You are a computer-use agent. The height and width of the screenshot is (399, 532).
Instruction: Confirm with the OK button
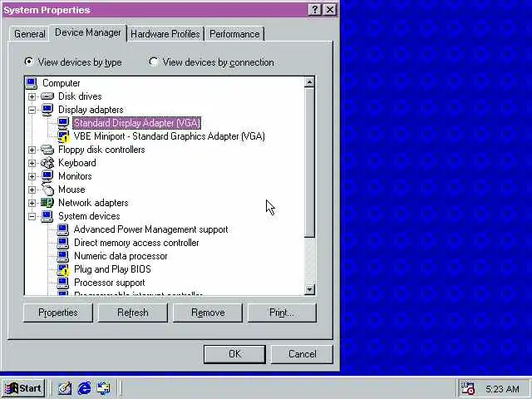coord(234,354)
